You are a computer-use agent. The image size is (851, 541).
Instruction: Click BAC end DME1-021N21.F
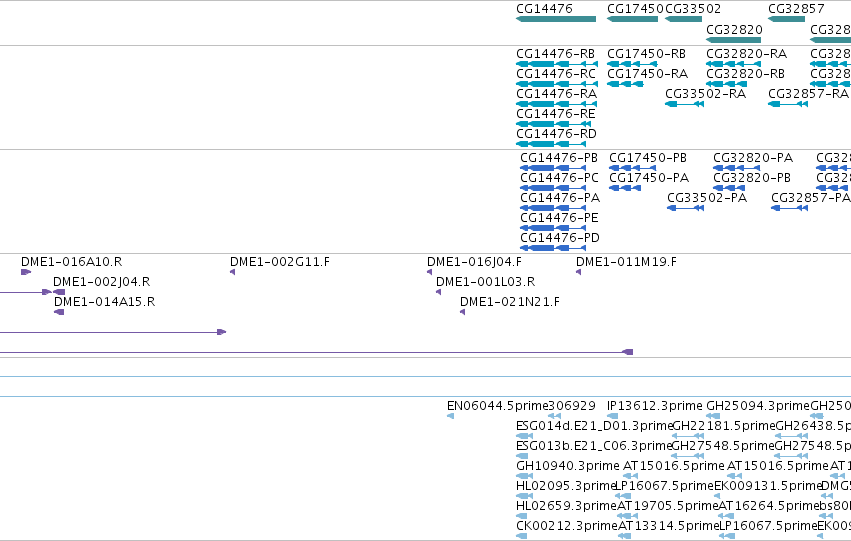click(510, 302)
